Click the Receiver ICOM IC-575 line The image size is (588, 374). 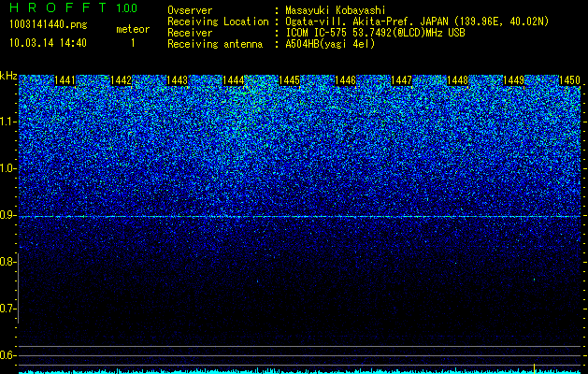[316, 33]
